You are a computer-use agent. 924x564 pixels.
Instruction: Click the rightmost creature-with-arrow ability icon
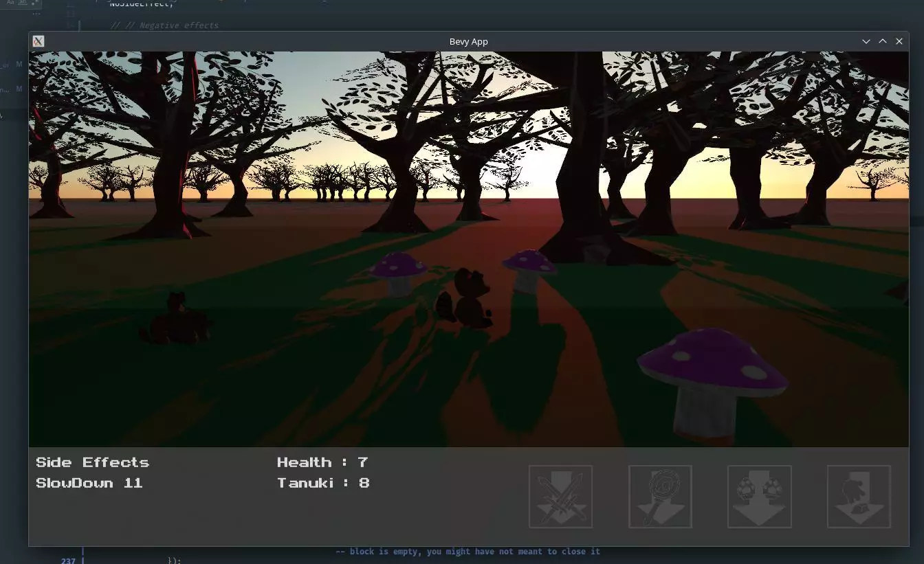click(x=859, y=497)
